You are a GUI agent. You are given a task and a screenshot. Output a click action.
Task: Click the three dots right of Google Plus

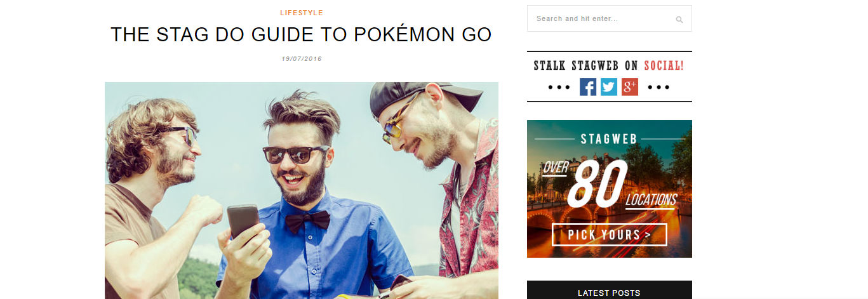[659, 88]
